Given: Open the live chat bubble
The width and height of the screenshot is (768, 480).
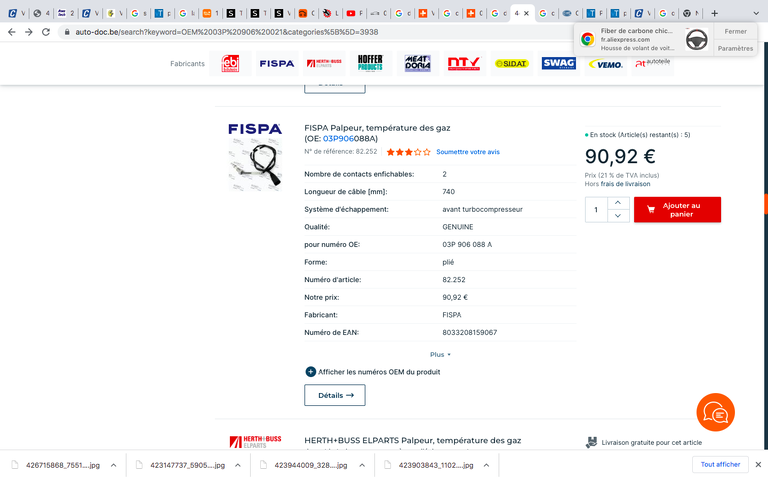Looking at the screenshot, I should coord(715,412).
